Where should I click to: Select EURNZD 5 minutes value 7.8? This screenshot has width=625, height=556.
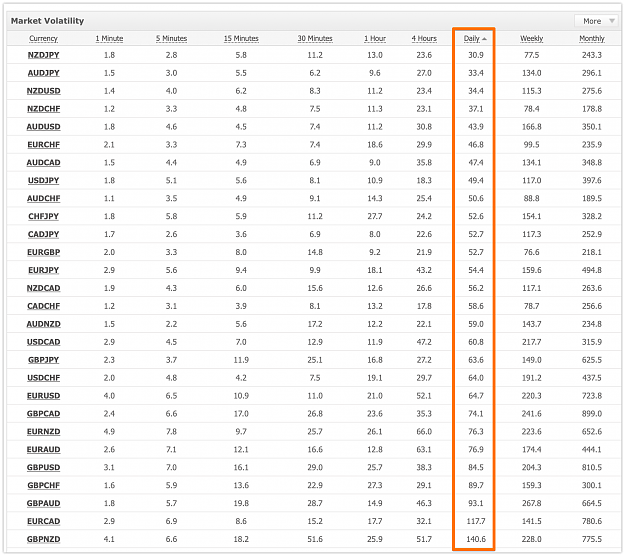point(171,432)
